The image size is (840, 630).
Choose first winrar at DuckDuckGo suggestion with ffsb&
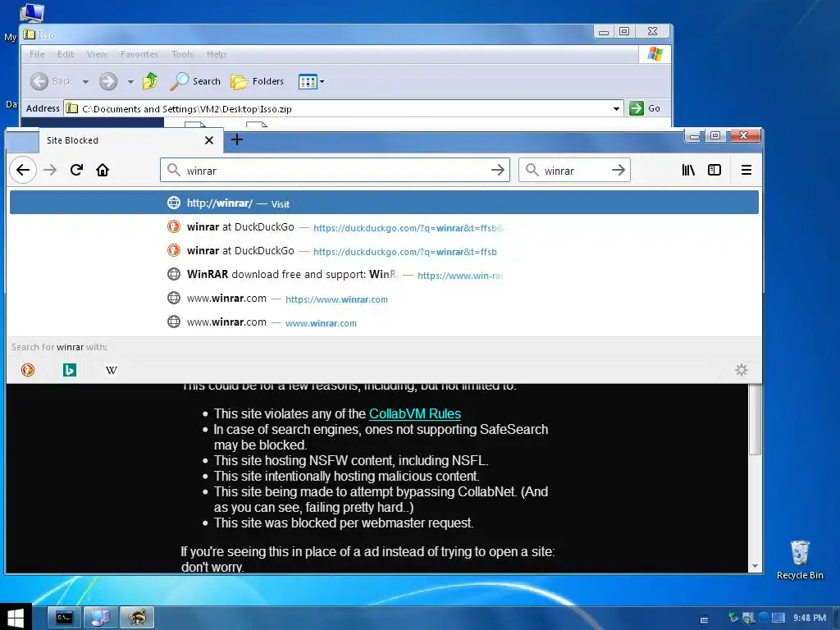pos(384,227)
